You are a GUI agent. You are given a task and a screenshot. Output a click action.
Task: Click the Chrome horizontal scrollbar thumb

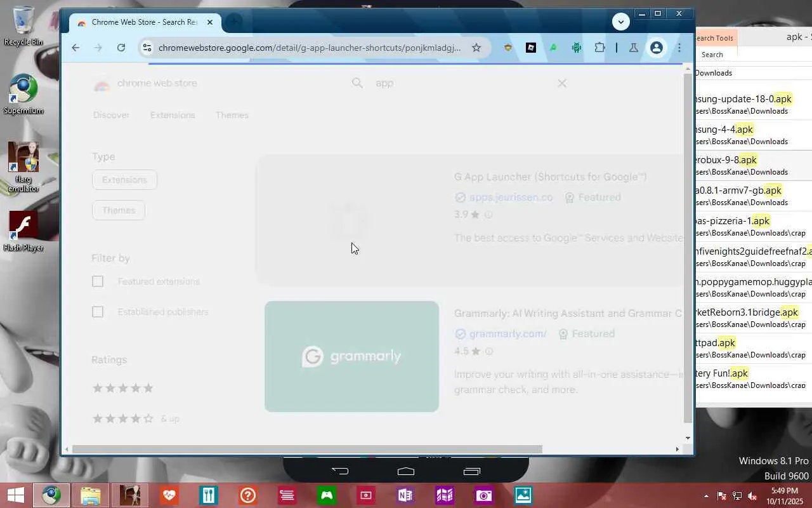307,449
